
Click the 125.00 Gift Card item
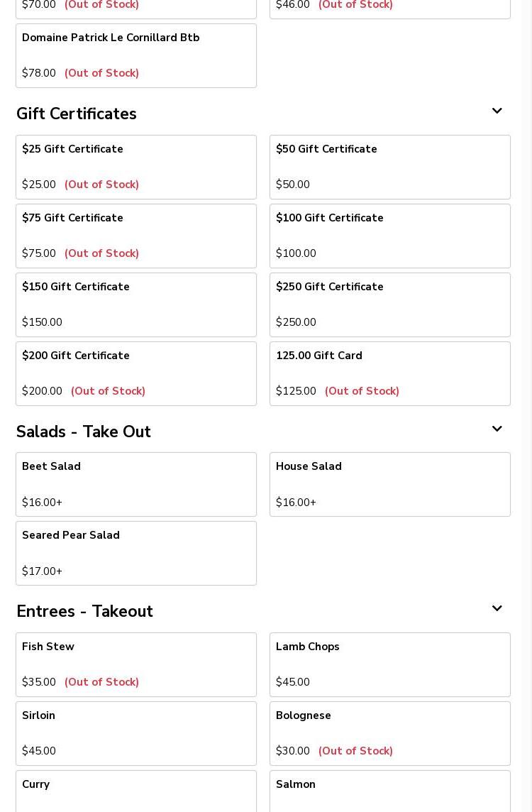[389, 373]
